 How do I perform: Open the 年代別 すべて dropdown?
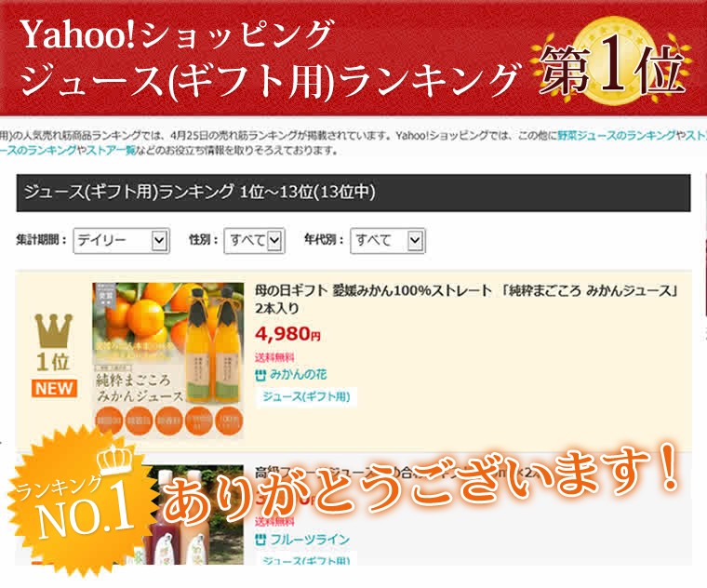(387, 240)
